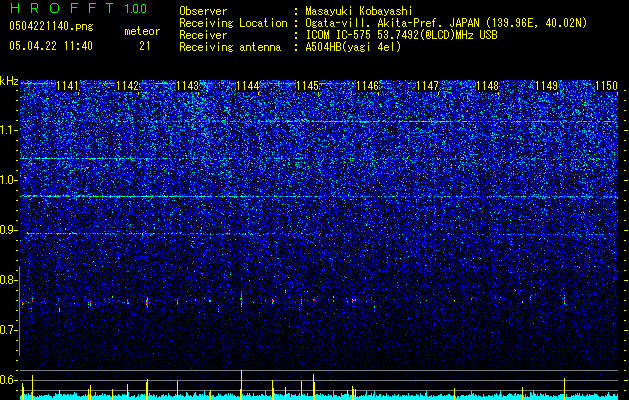
Task: Click the 1141 time marker
Action: click(67, 86)
